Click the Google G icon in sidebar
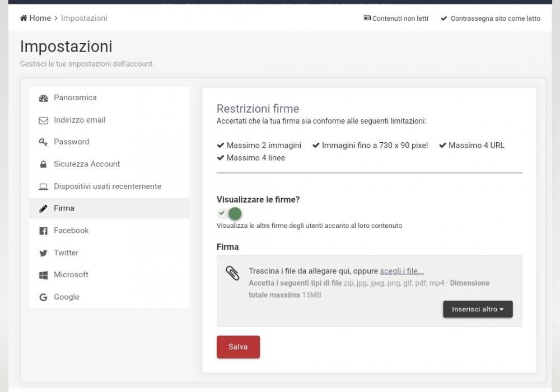 coord(44,297)
